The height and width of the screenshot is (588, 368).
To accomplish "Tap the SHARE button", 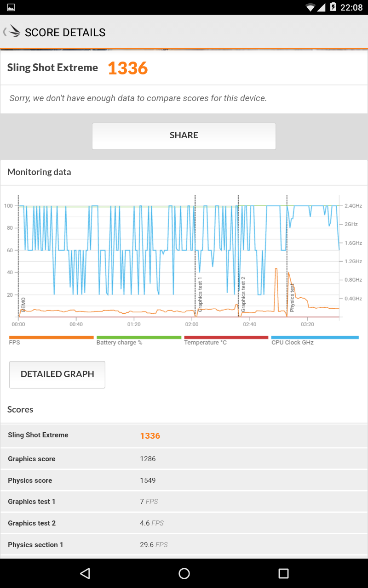I will (184, 136).
